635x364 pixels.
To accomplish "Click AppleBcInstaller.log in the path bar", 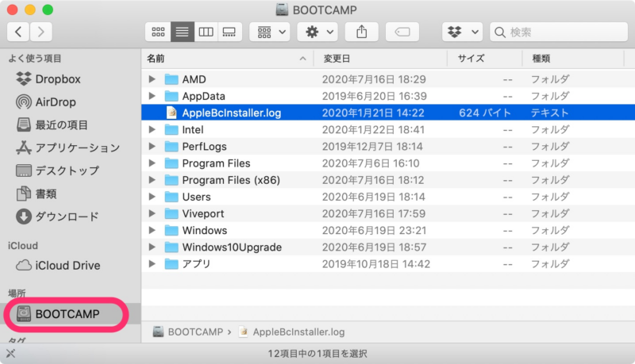I will [x=291, y=331].
